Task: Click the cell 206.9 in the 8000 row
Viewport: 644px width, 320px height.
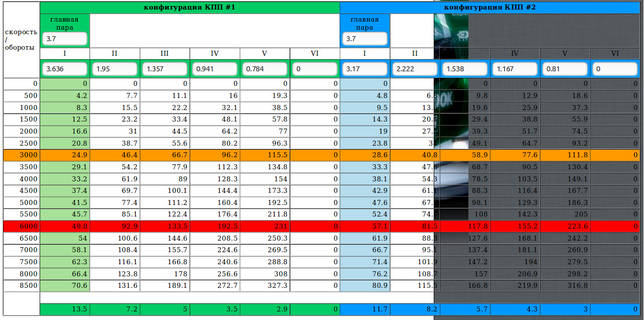Action: click(x=515, y=274)
